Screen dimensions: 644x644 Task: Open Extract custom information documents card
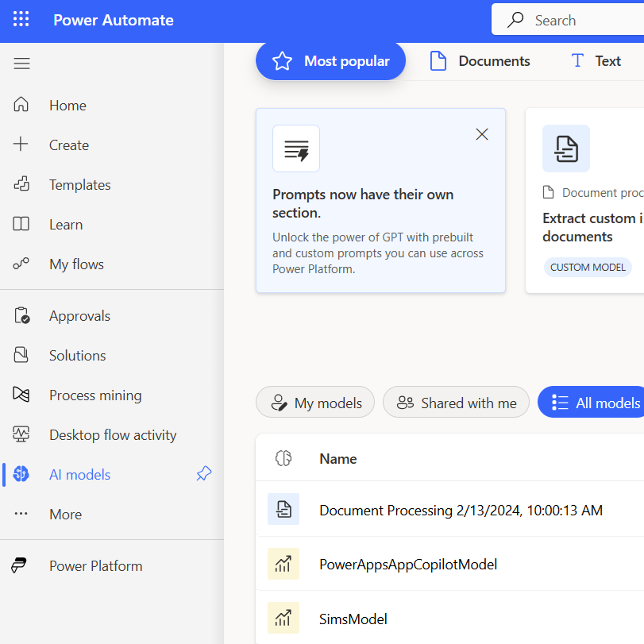(585, 201)
